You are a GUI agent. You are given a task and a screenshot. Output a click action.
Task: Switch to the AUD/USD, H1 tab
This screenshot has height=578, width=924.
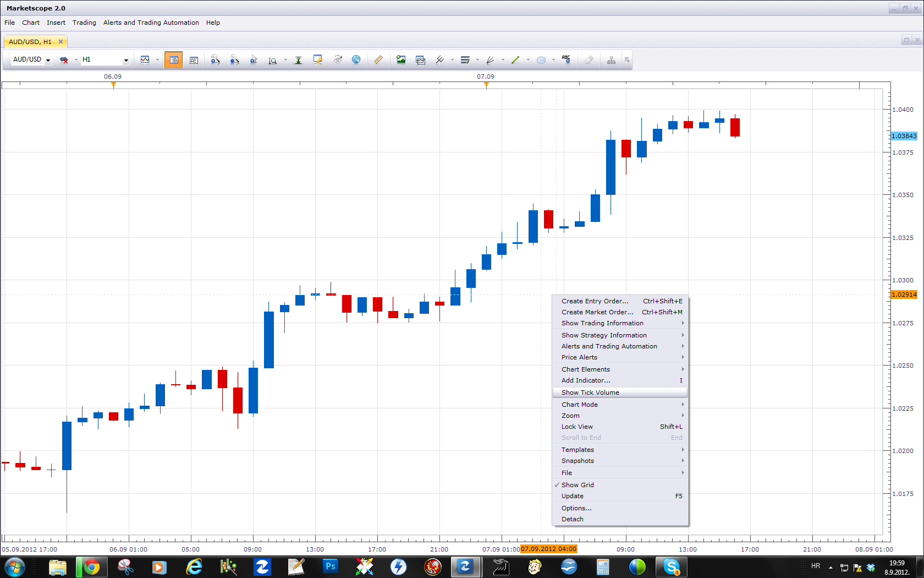click(30, 42)
